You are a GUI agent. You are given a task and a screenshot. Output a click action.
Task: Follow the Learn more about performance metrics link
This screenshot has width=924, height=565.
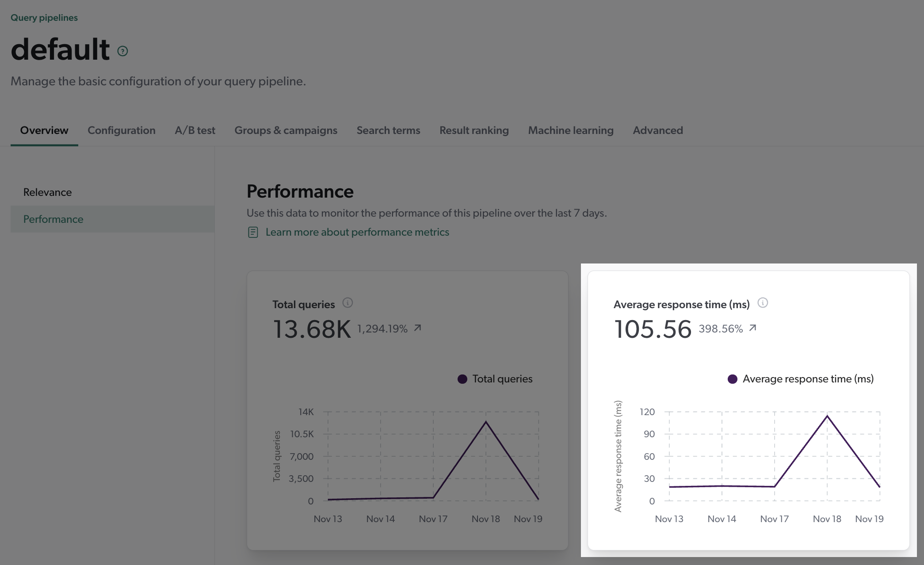click(x=357, y=232)
